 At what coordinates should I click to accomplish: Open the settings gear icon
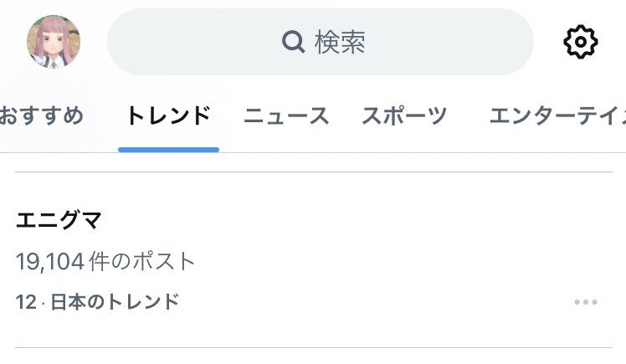[580, 42]
